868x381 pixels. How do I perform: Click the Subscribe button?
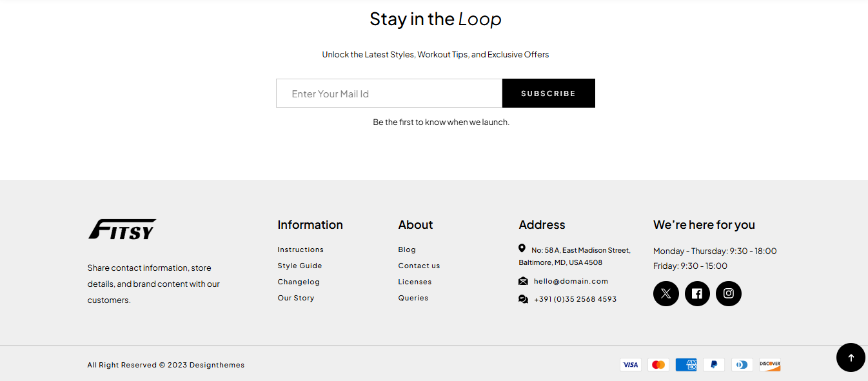pyautogui.click(x=549, y=93)
